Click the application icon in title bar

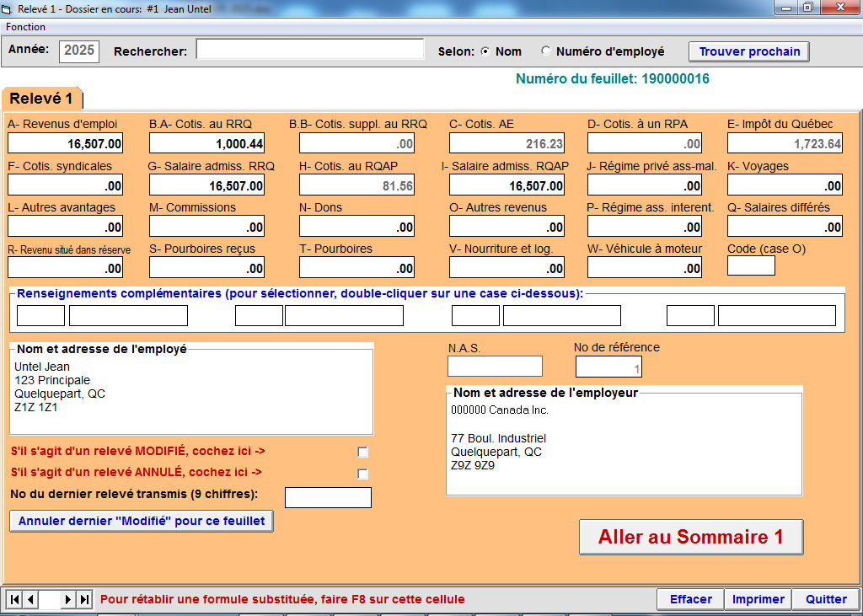tap(8, 8)
